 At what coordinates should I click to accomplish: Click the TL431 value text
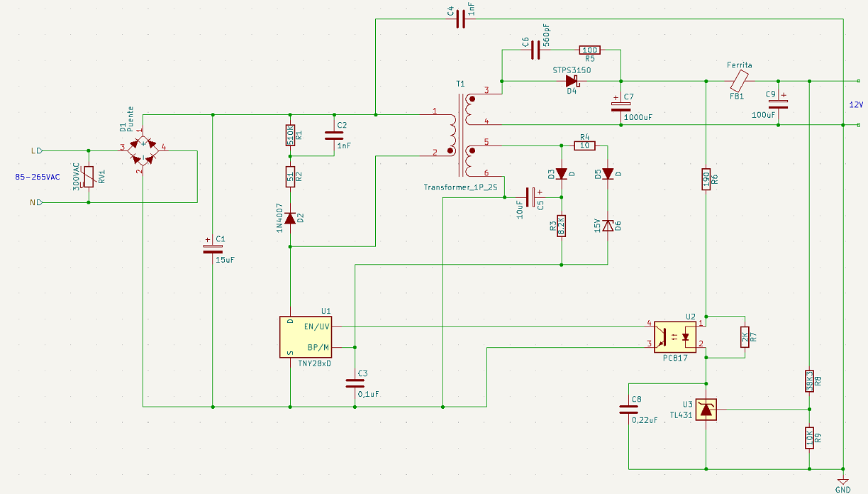pos(680,415)
